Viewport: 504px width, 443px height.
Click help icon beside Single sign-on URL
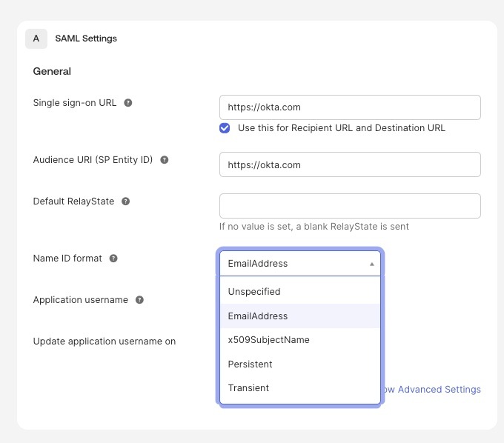click(x=128, y=103)
